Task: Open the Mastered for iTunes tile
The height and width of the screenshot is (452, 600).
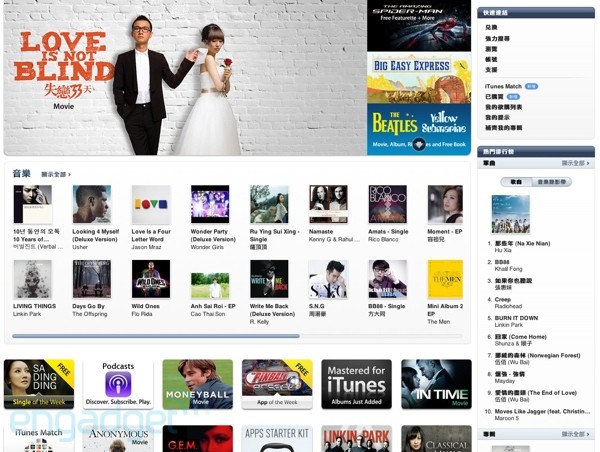Action: pyautogui.click(x=357, y=384)
